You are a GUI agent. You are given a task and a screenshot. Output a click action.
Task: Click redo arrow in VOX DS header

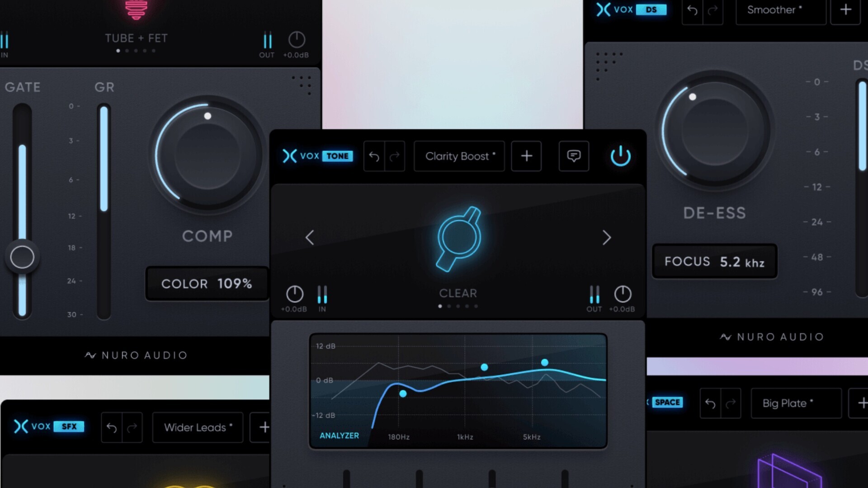coord(713,10)
